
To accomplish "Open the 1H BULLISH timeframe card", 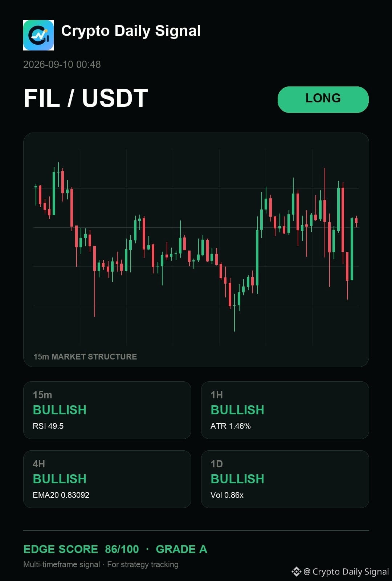I will [285, 410].
